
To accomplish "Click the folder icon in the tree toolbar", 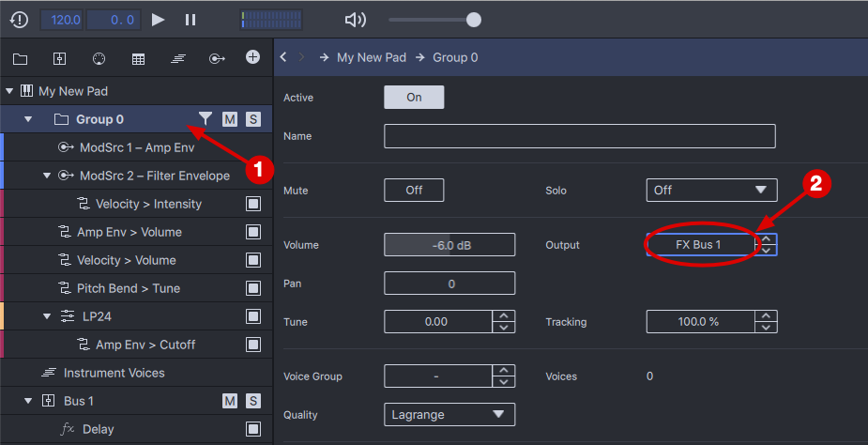I will pos(21,59).
